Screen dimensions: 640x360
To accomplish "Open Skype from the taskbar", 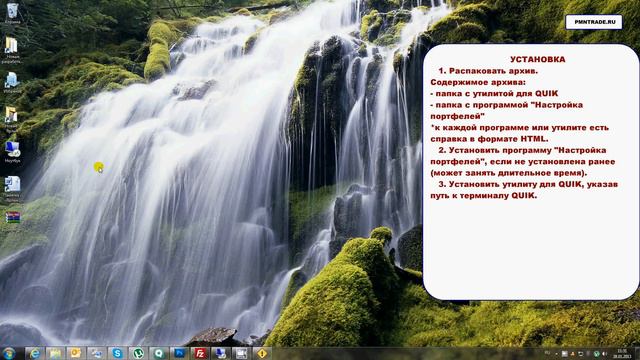I will [117, 353].
